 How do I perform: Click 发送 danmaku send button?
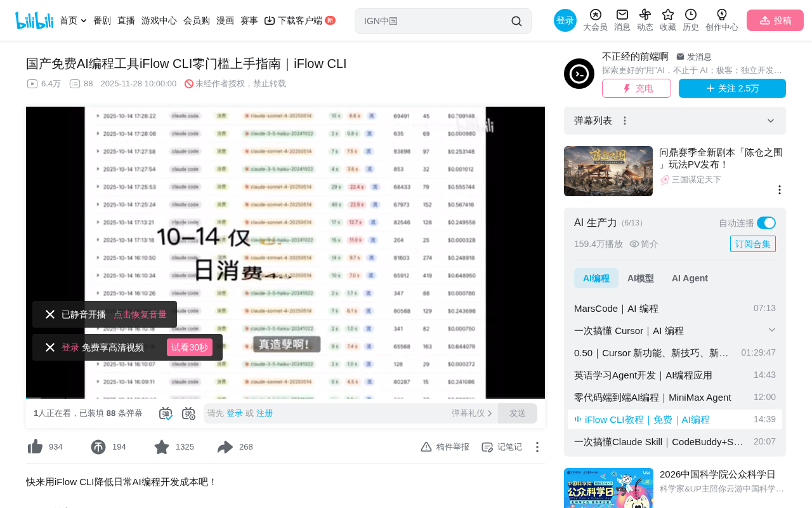pyautogui.click(x=518, y=413)
